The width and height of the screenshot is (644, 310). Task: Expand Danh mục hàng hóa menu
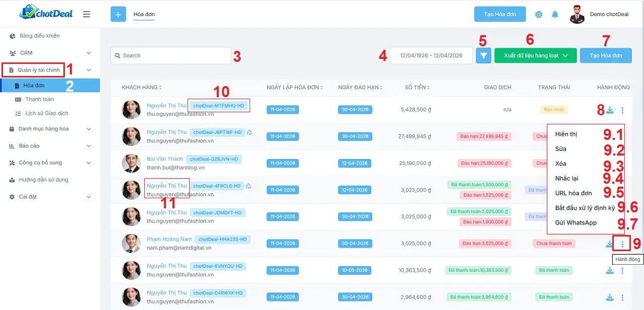tap(50, 129)
